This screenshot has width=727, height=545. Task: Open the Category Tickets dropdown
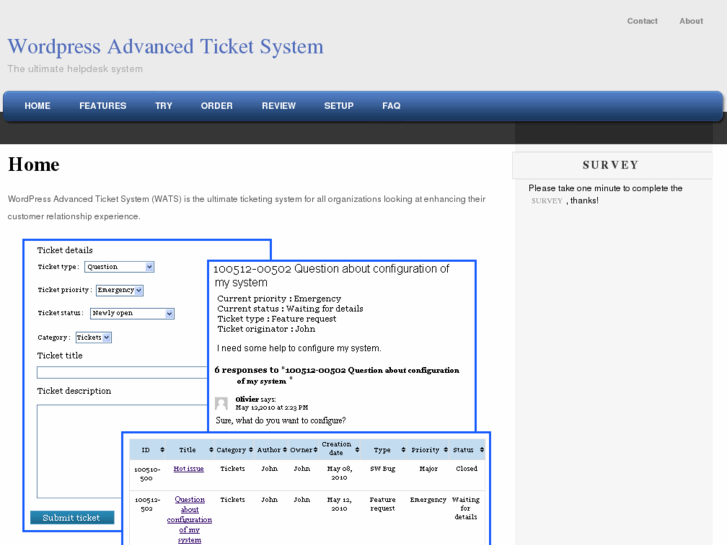tap(94, 337)
